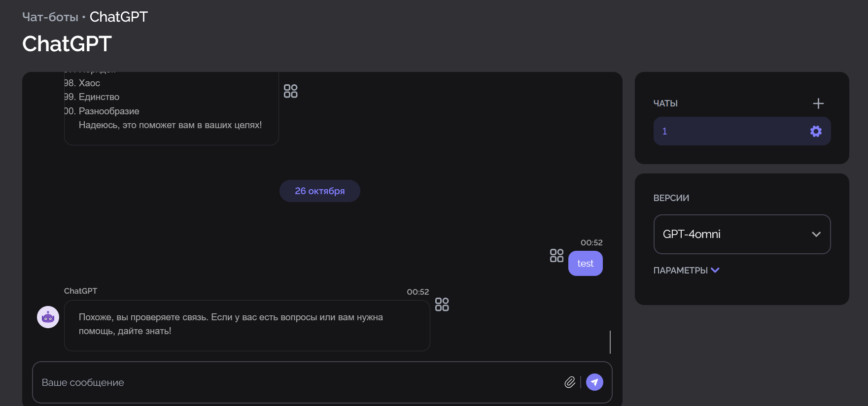Open actions grid icon beside the word list message
The height and width of the screenshot is (406, 868).
(x=291, y=91)
